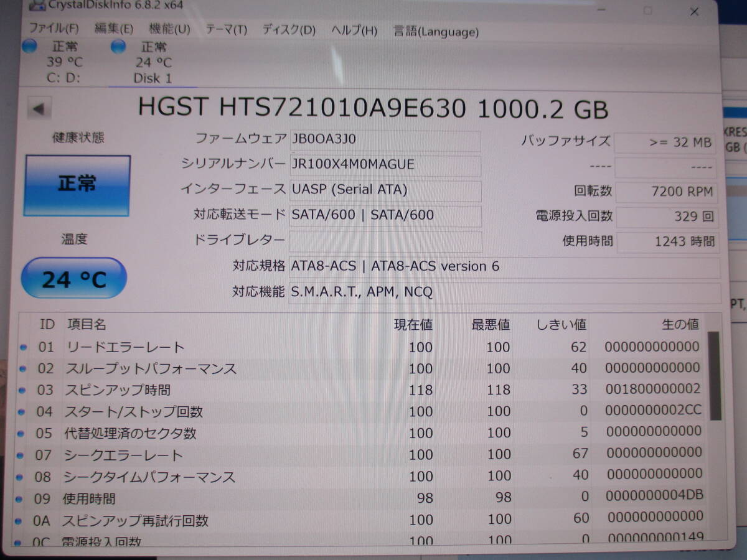Click the 正常 health status button
The height and width of the screenshot is (560, 747).
click(x=77, y=185)
